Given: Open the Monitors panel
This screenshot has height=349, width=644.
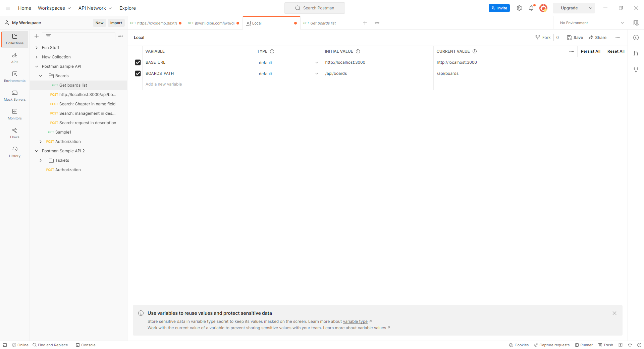Looking at the screenshot, I should tap(15, 114).
